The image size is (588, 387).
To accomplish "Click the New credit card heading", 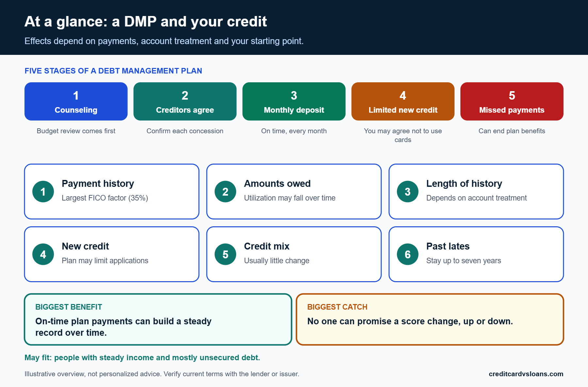I will point(85,246).
